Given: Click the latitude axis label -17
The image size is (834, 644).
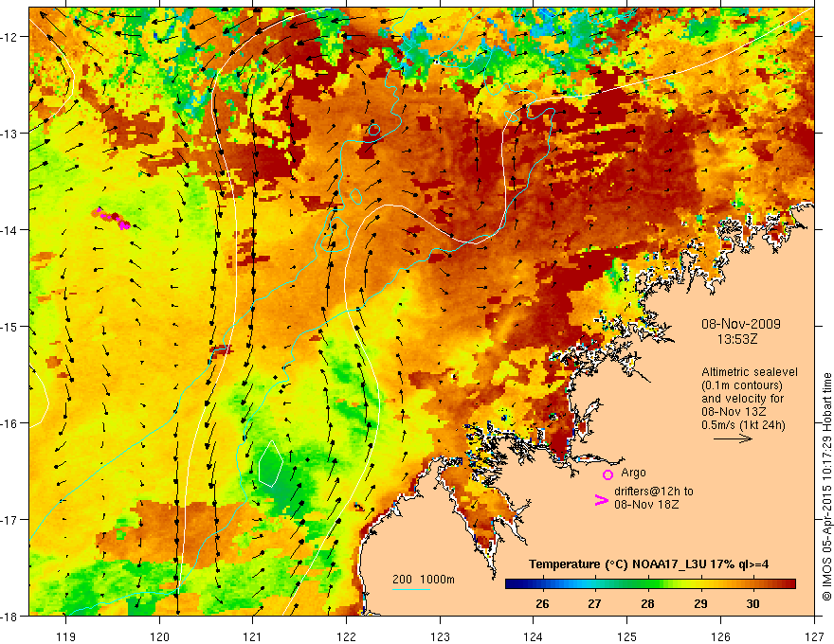Looking at the screenshot, I should click(10, 520).
